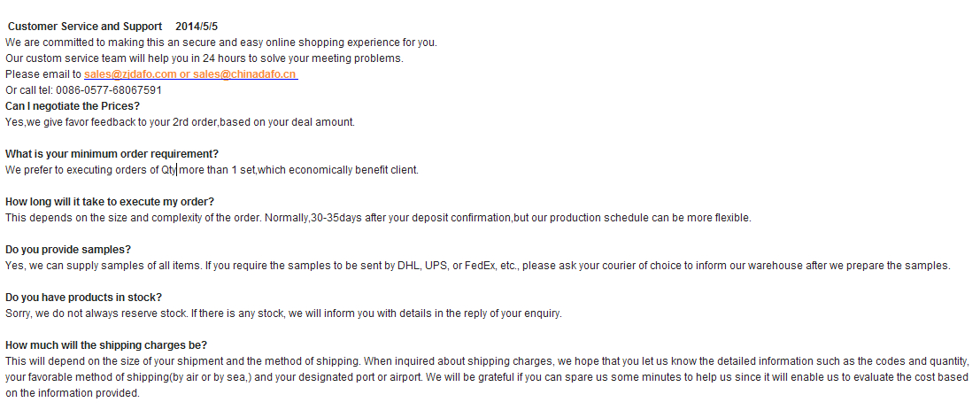Click 'How much will the shipping charges be?' heading
The image size is (980, 410).
(x=106, y=345)
